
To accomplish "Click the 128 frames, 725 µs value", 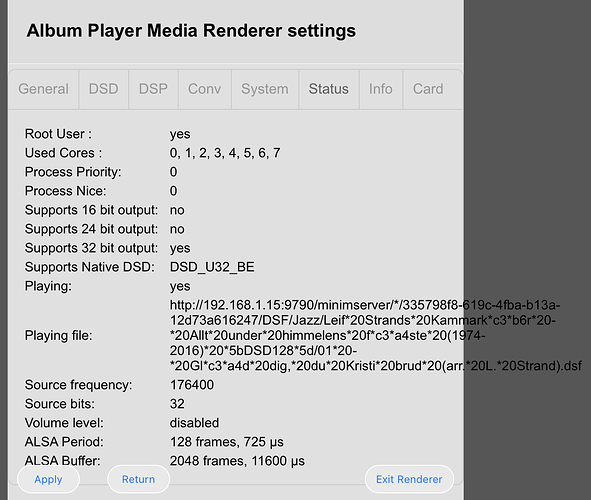I will point(227,442).
